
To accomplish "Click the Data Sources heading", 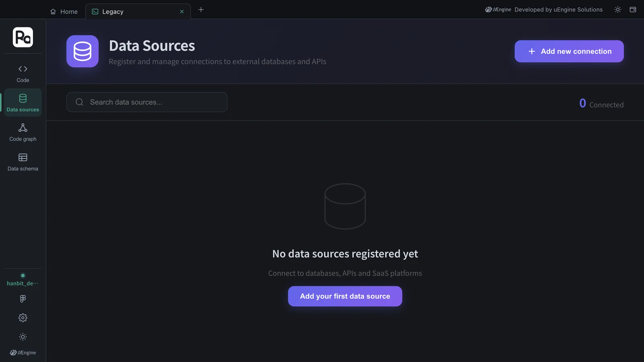I will pos(152,46).
